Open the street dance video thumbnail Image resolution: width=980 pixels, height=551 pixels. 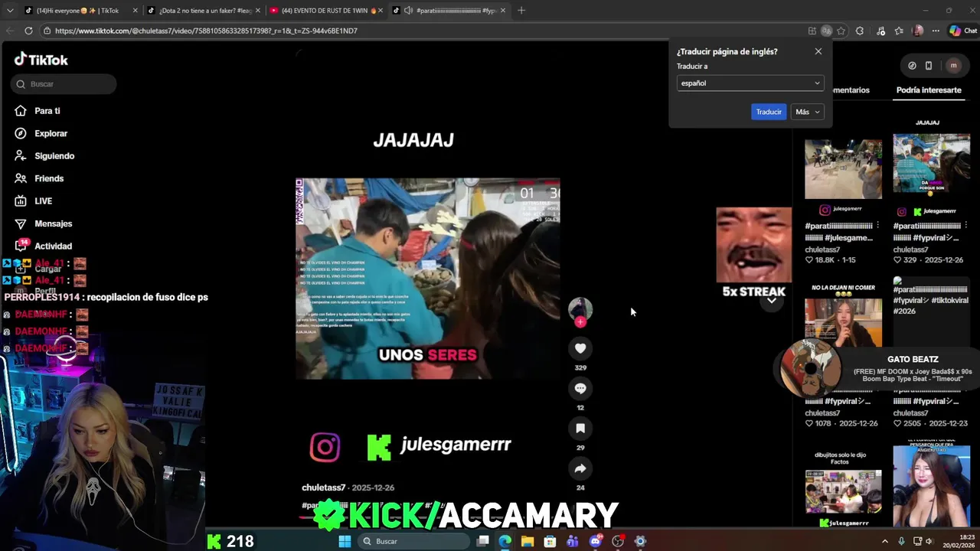(x=843, y=168)
